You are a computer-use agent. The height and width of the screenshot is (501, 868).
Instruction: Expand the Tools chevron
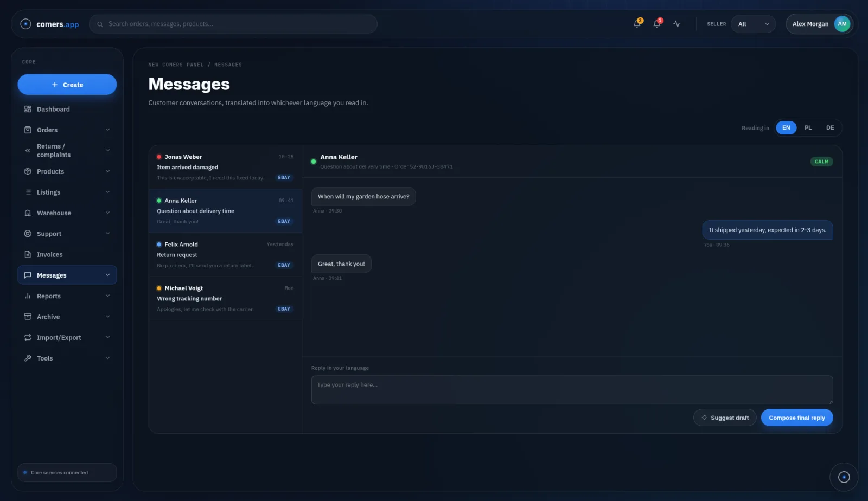(107, 358)
